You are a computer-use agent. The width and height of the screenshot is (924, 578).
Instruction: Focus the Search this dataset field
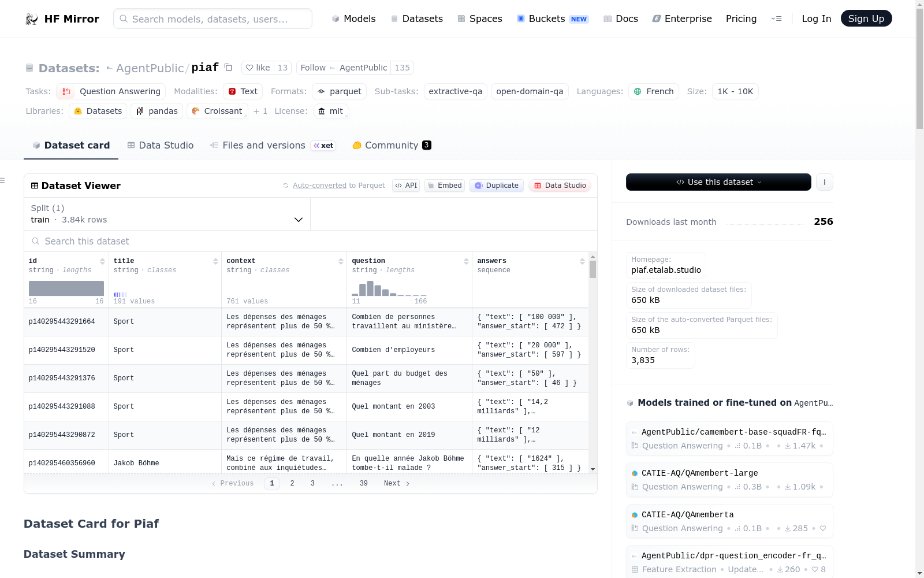pyautogui.click(x=311, y=241)
